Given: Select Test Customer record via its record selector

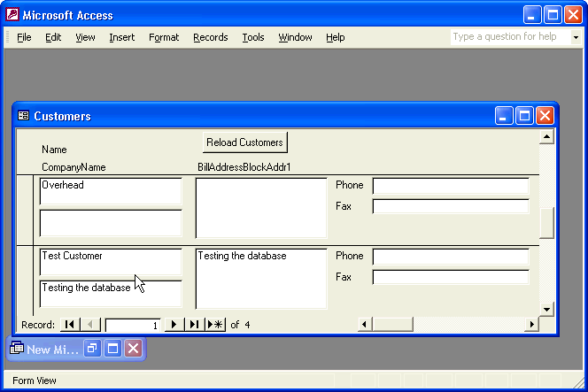Looking at the screenshot, I should (x=25, y=281).
